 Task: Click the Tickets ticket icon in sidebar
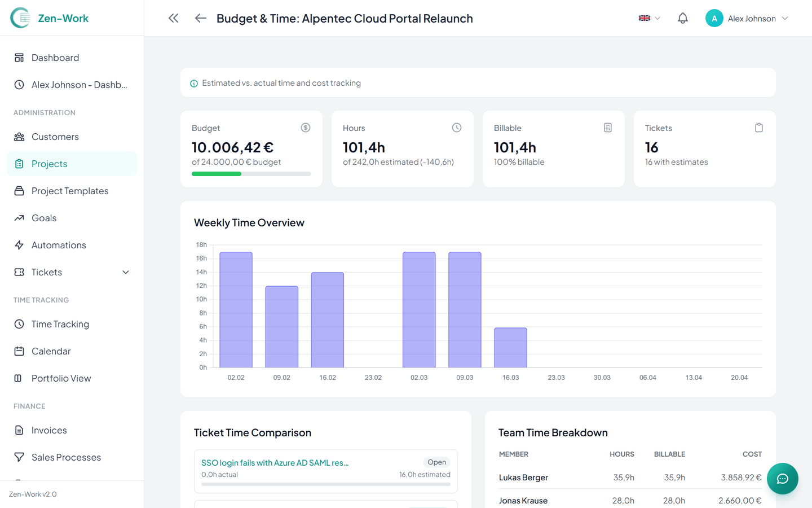(19, 272)
